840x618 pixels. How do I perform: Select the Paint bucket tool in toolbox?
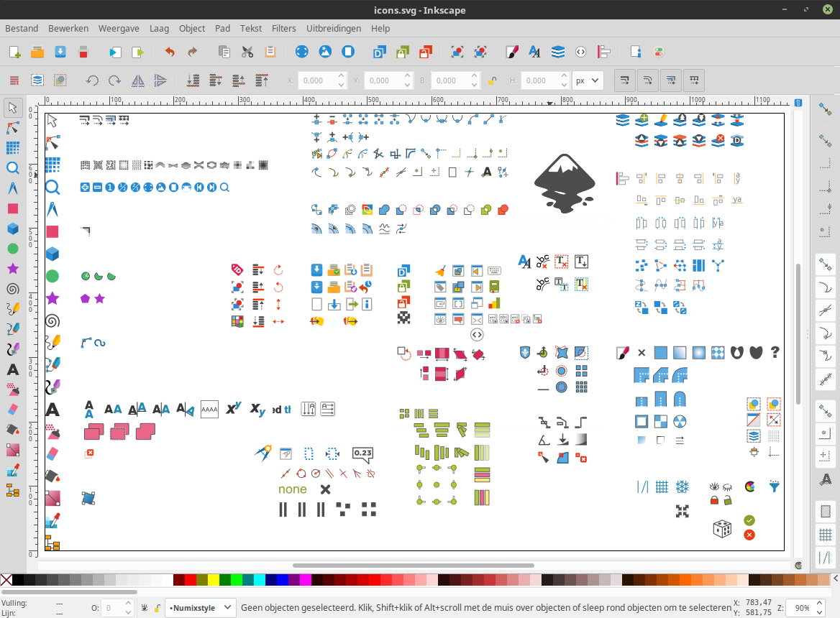(x=13, y=430)
